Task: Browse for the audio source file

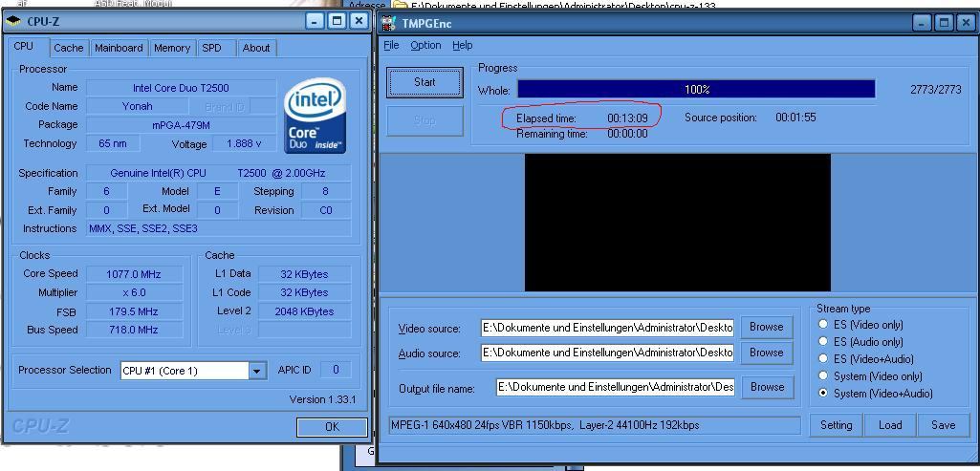Action: click(767, 353)
